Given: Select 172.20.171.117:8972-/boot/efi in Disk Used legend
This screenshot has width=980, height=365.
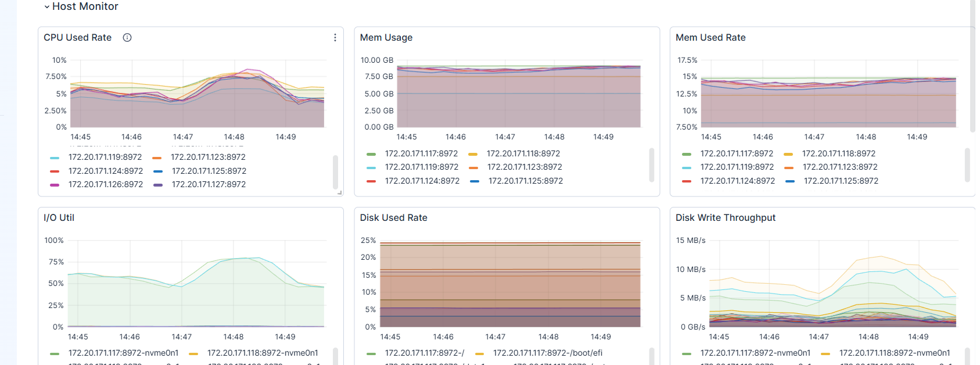Looking at the screenshot, I should [x=547, y=353].
